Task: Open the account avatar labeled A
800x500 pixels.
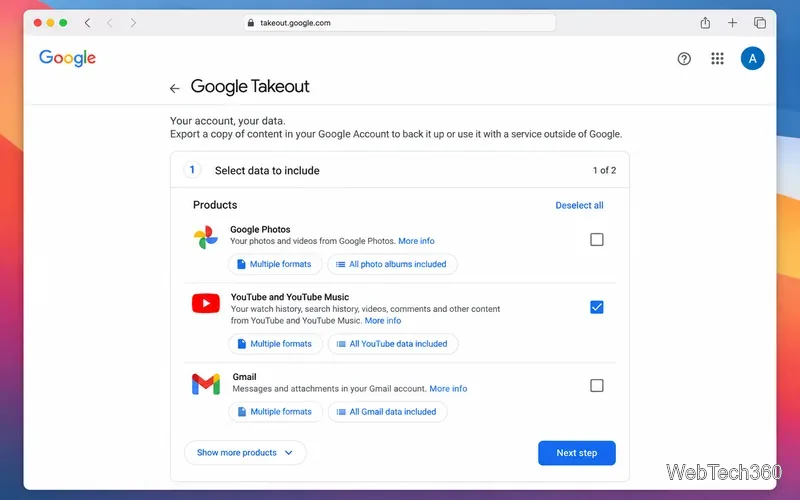Action: coord(752,58)
